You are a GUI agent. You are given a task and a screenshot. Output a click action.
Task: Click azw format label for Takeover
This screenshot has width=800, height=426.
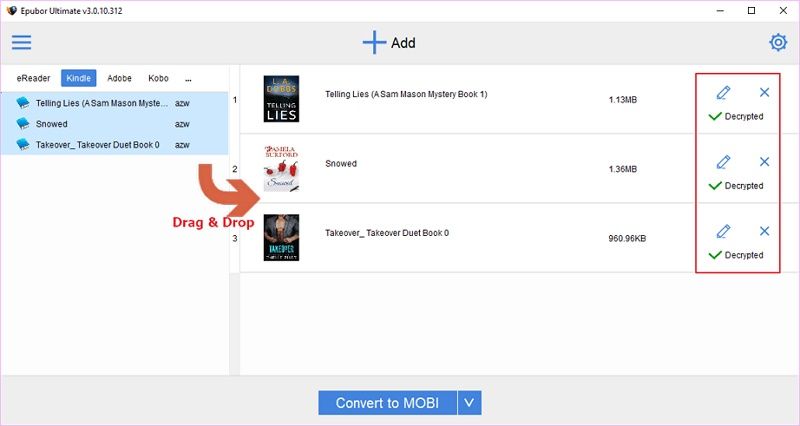click(x=182, y=145)
